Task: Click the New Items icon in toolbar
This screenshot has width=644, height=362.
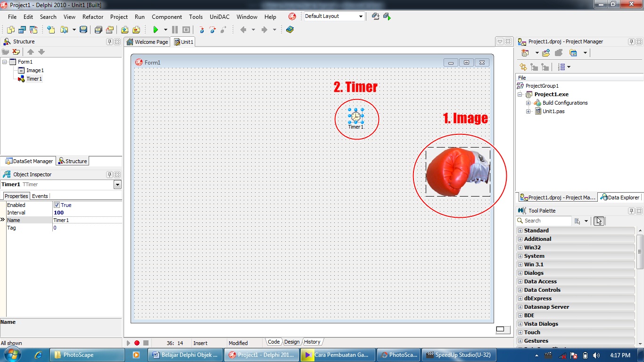Action: pyautogui.click(x=51, y=30)
